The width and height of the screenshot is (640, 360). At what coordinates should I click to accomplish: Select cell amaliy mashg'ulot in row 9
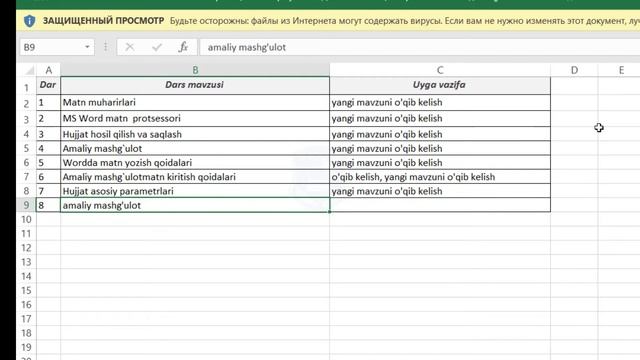point(195,205)
